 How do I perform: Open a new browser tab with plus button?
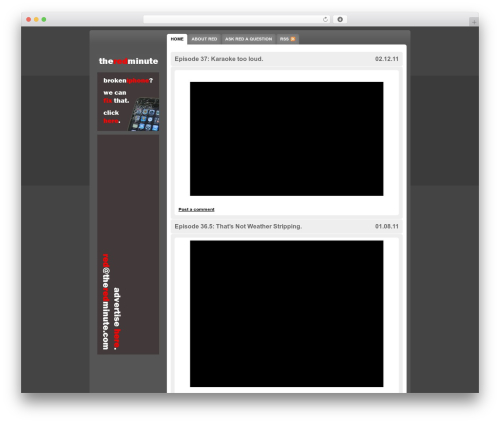[474, 22]
